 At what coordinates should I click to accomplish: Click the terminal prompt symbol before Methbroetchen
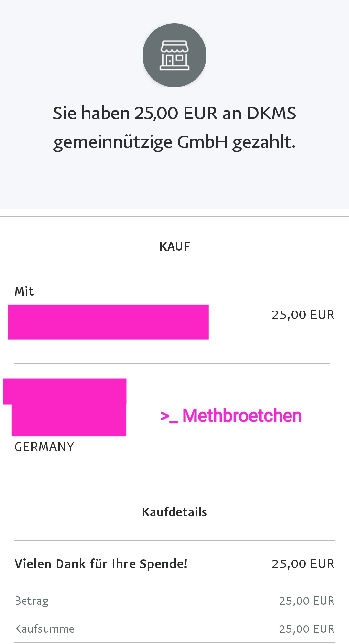point(169,416)
